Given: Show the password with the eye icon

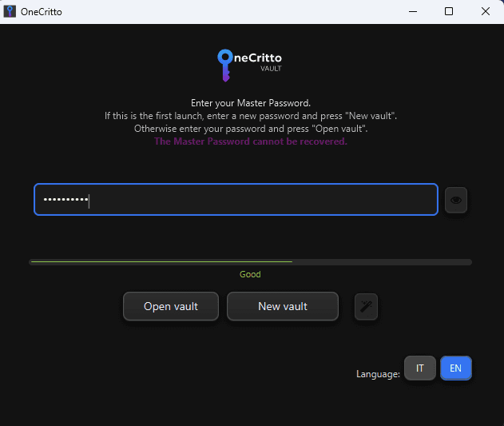Looking at the screenshot, I should point(456,200).
